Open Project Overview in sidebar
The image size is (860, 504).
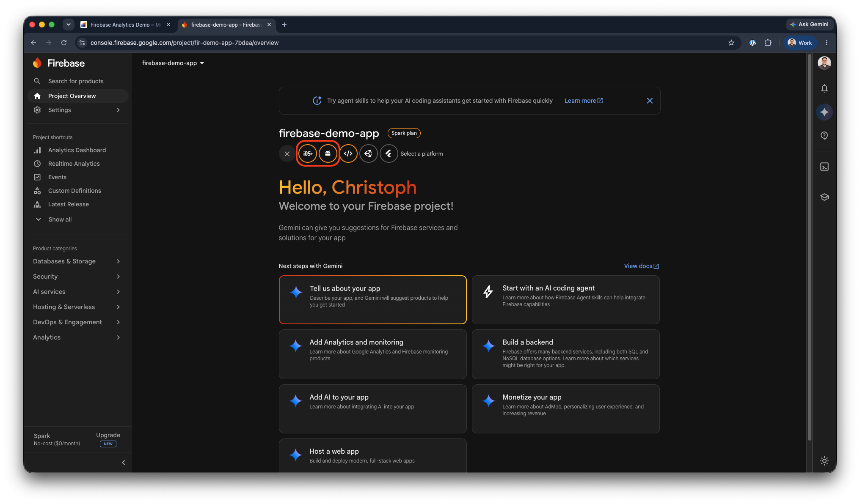78,96
